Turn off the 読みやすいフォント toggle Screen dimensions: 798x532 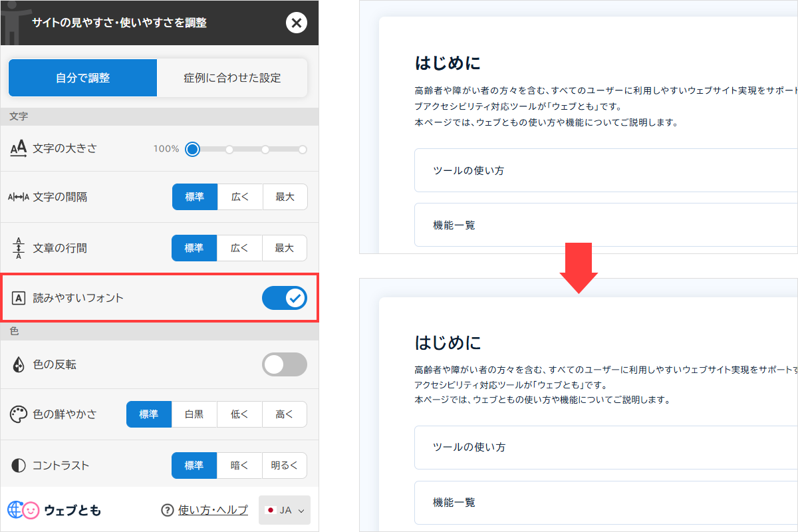285,298
